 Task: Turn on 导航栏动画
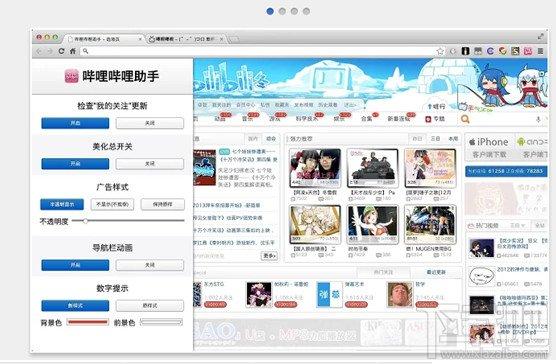[75, 265]
